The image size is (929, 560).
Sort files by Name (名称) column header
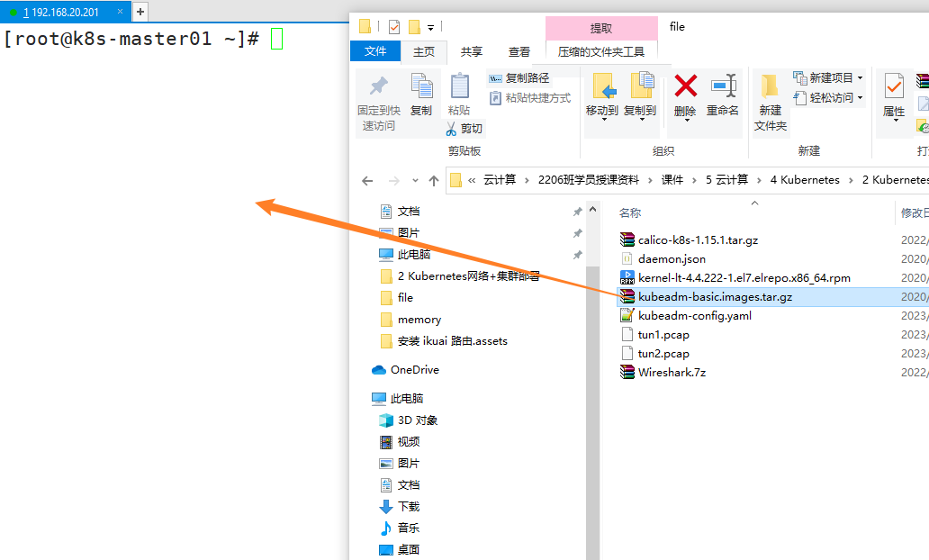(x=630, y=213)
